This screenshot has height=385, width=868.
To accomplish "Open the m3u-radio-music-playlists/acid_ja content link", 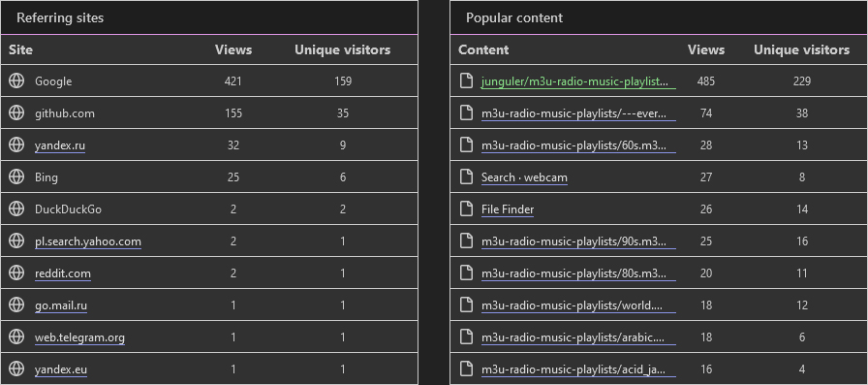I will (x=578, y=369).
